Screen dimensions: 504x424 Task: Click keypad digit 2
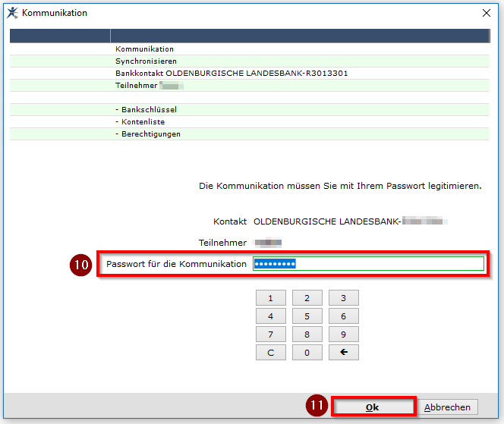click(307, 298)
